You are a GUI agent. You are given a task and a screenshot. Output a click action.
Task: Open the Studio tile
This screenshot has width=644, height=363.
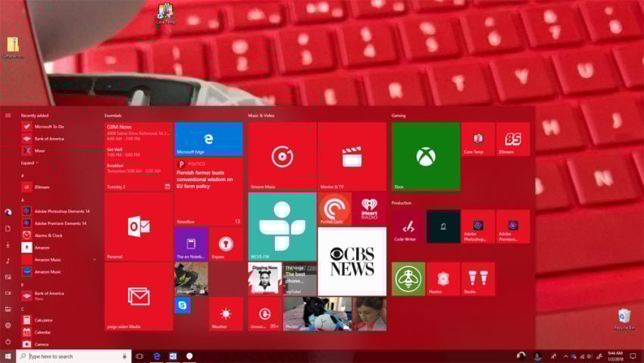[478, 279]
